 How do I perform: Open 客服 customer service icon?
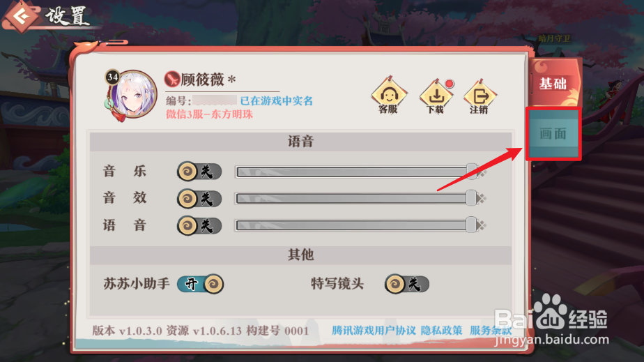388,96
